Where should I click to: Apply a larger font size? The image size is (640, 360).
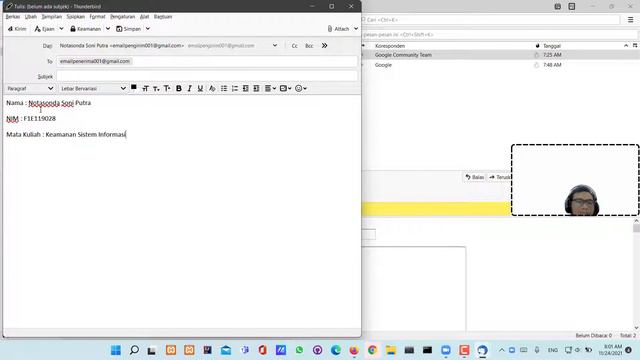click(167, 89)
